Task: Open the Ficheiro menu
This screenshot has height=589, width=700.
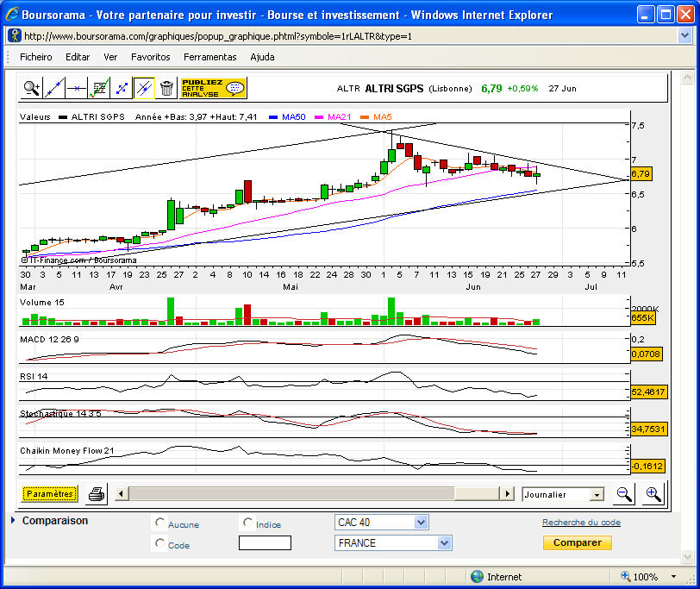Action: tap(35, 57)
